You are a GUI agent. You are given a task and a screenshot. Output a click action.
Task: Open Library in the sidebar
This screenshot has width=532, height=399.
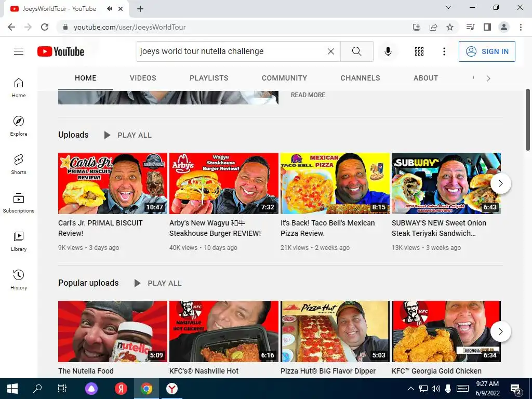click(19, 241)
